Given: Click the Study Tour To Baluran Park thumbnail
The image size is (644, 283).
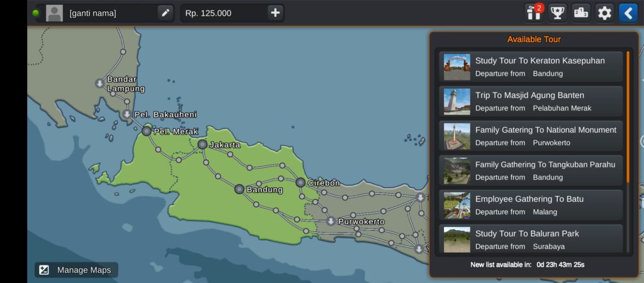Looking at the screenshot, I should pos(457,239).
